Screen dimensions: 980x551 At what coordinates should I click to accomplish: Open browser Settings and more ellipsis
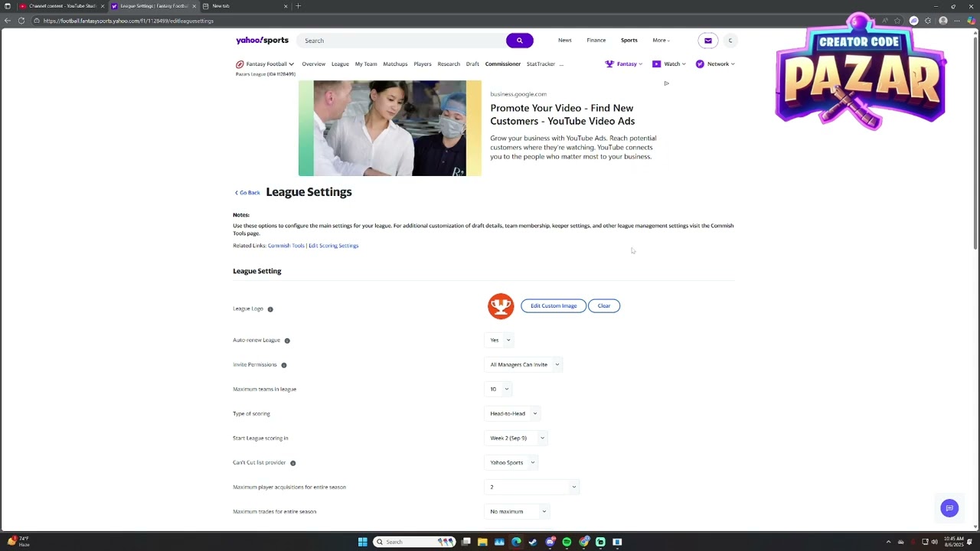[x=957, y=21]
